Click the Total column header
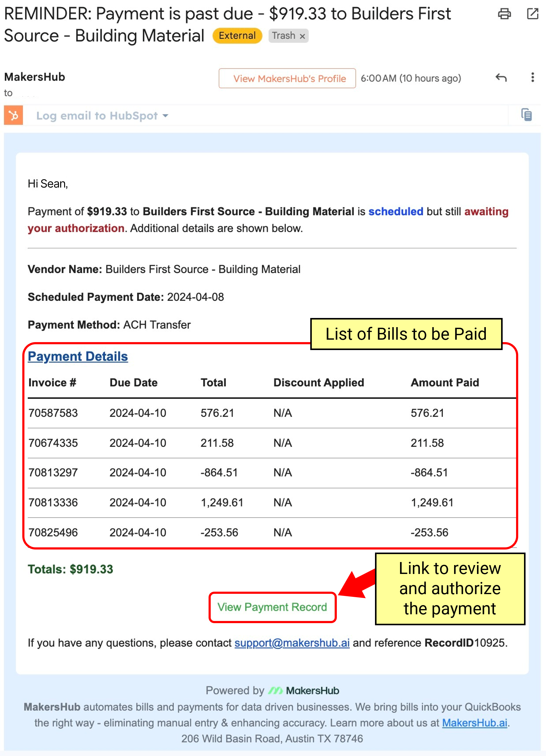 (x=213, y=382)
